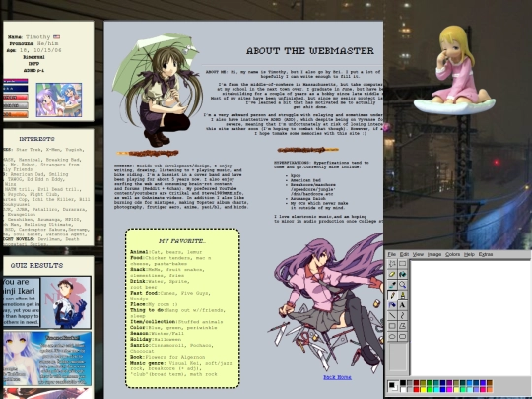532x399 pixels.
Task: Choose the bright red palette swatch
Action: pos(416,389)
